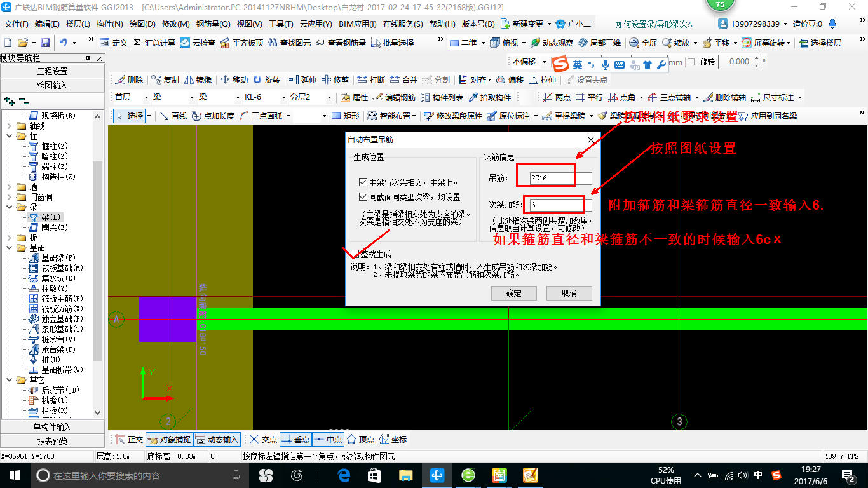Open 单构件输入 single component input
This screenshot has width=868, height=488.
53,427
